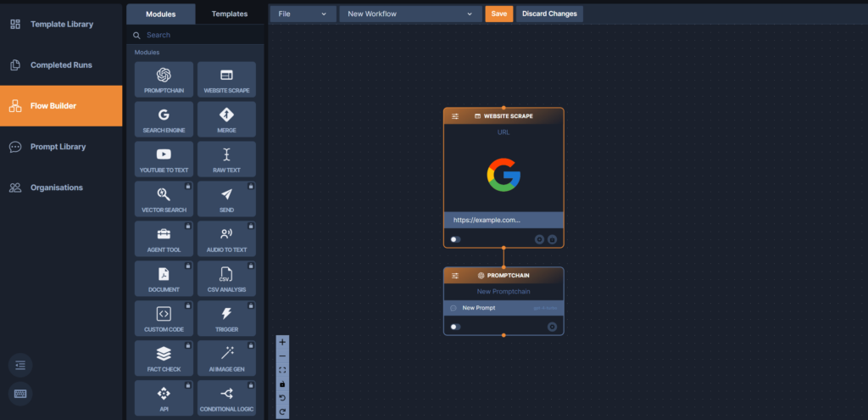Select the locked Conditional Logic module
868x420 pixels.
[226, 398]
